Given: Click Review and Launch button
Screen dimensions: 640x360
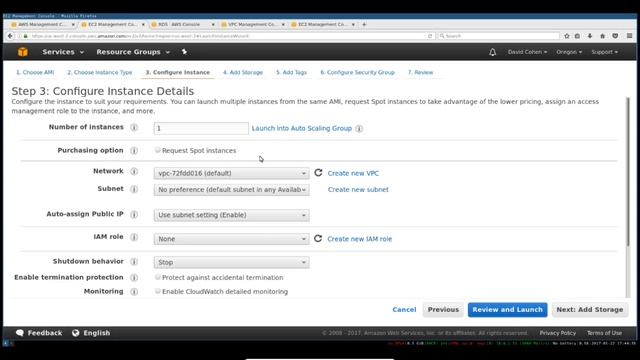Looking at the screenshot, I should pos(507,309).
